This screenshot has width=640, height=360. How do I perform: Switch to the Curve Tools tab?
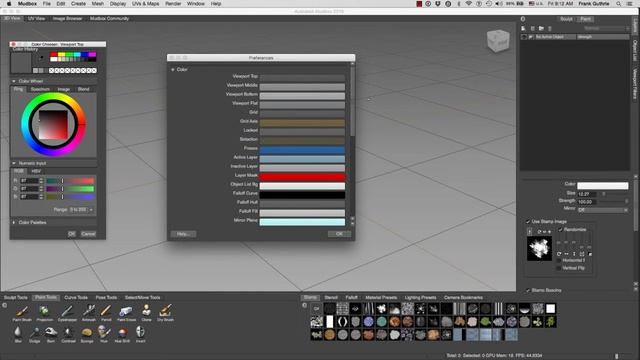tap(76, 298)
